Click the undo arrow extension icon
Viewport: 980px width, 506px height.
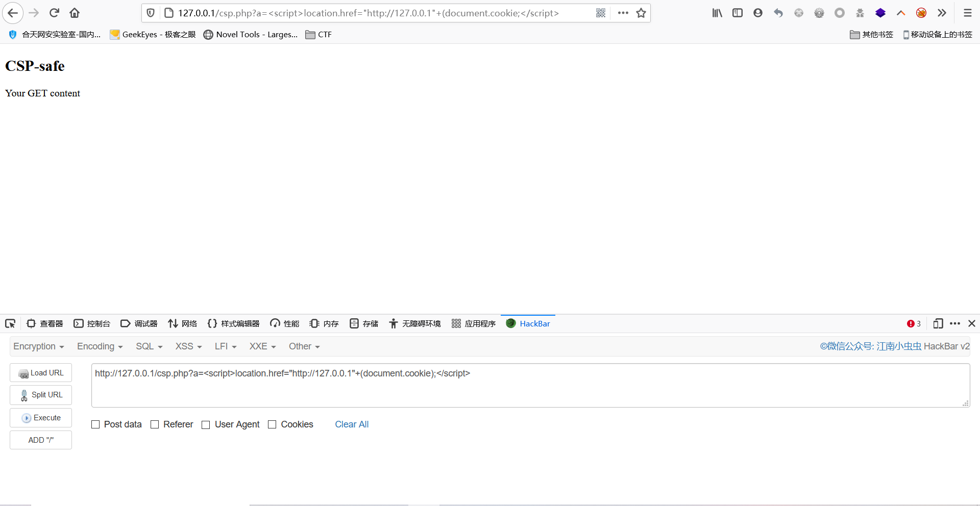click(x=778, y=13)
